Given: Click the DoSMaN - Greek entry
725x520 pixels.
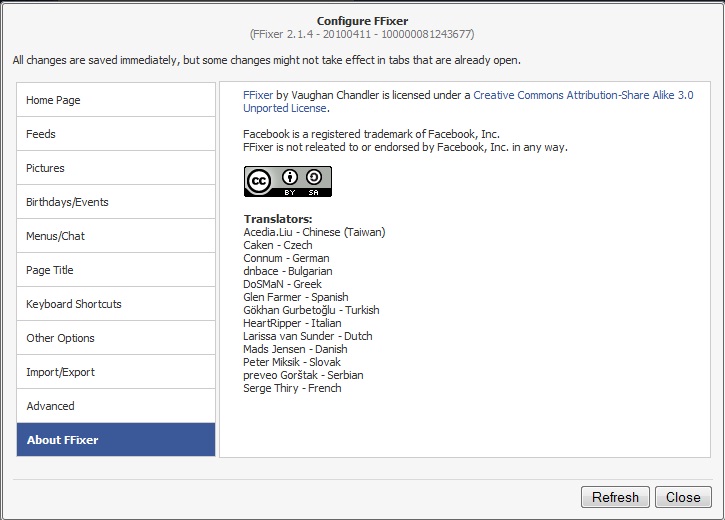Looking at the screenshot, I should [x=283, y=284].
